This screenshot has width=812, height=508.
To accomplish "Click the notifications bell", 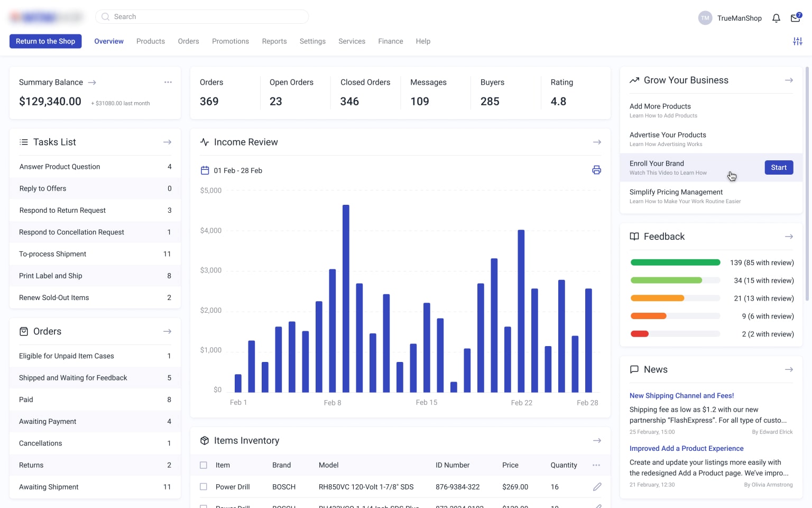I will (776, 17).
